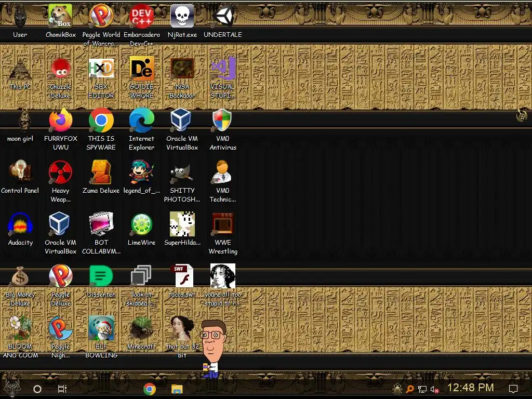Image resolution: width=532 pixels, height=399 pixels.
Task: Select the look at skidded c... icon
Action: point(141,275)
